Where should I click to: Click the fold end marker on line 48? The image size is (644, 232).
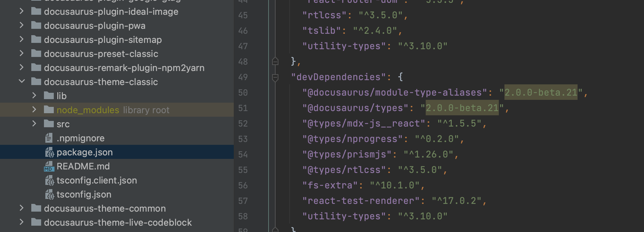click(275, 62)
